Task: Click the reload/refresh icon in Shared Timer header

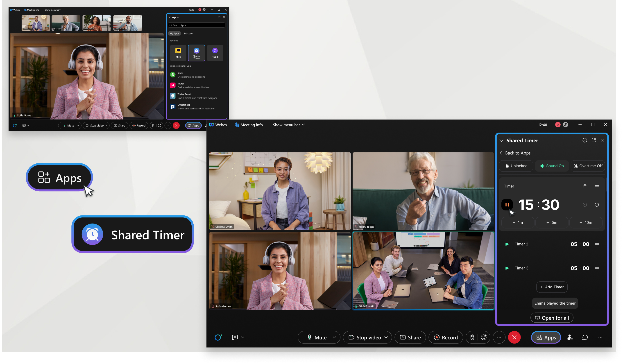Action: click(584, 140)
